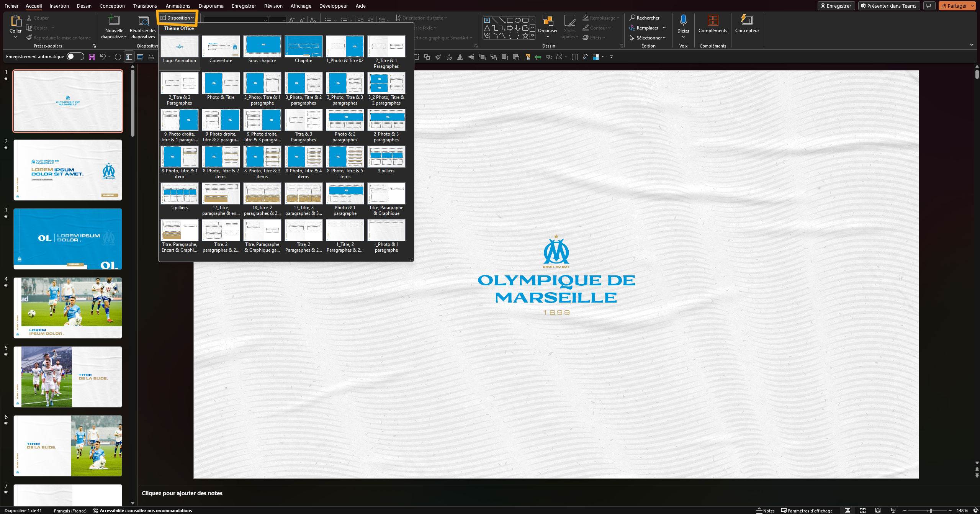The image size is (980, 514).
Task: Switch to the Diaporama tab
Action: coord(211,6)
